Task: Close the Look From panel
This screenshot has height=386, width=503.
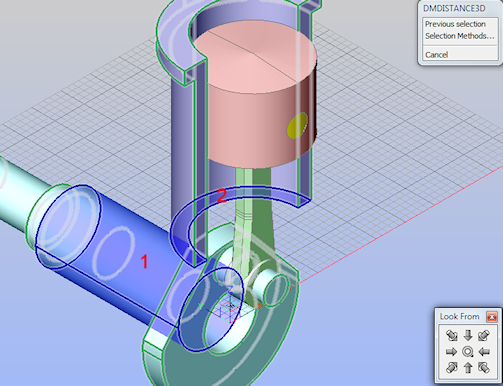Action: click(492, 317)
